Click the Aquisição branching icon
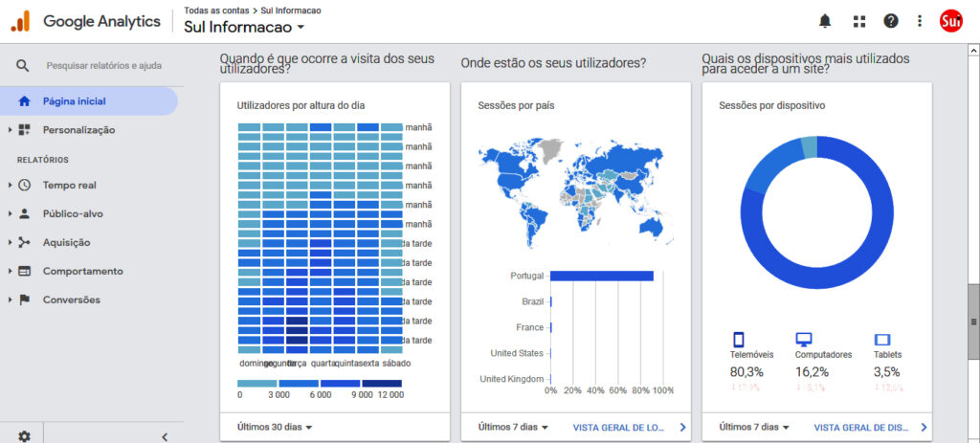This screenshot has height=443, width=980. click(24, 242)
